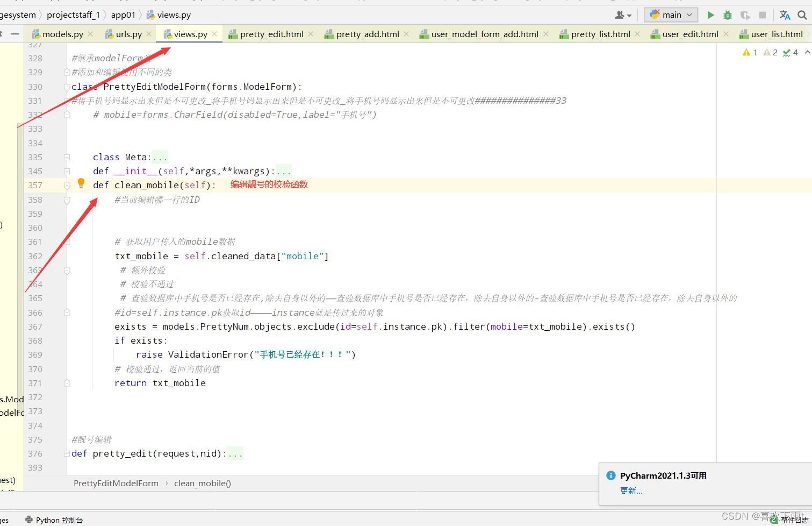Viewport: 812px width, 526px height.
Task: Click the yellow lightbulb intention on line 357
Action: (81, 183)
